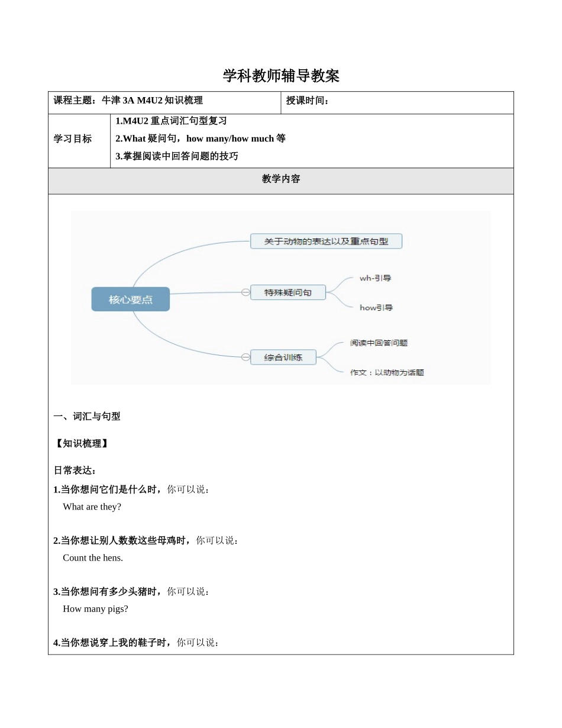Select the 核心要点 central mind map node
This screenshot has width=562, height=728.
pos(131,299)
